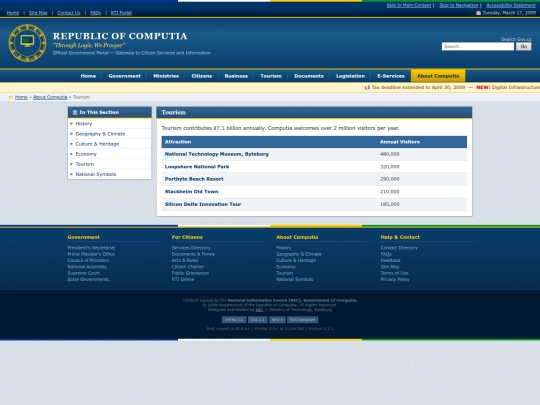
Task: Open FAQs in the top utility links
Action: point(95,13)
